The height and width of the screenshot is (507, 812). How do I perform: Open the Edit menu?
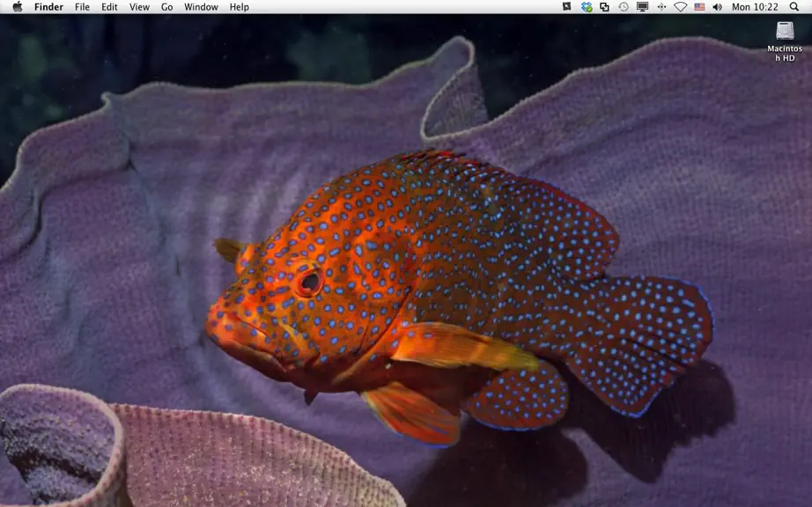click(x=109, y=7)
